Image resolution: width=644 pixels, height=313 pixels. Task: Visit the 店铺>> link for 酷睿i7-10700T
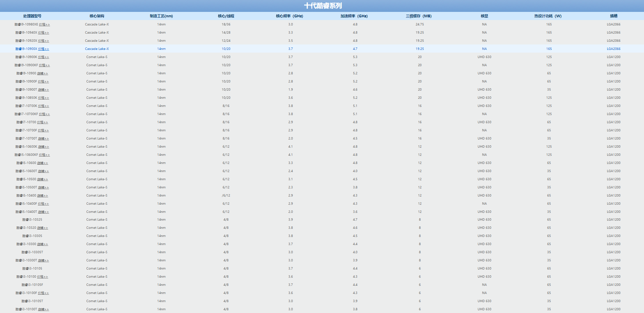[x=43, y=139]
